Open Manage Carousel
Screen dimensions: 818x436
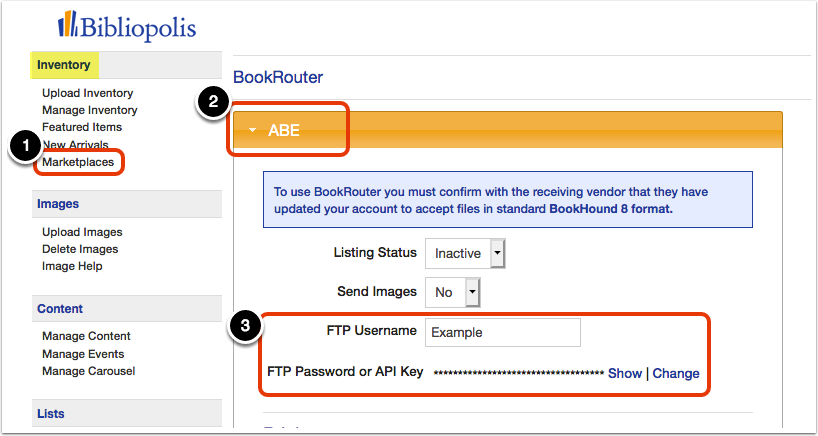coord(89,371)
